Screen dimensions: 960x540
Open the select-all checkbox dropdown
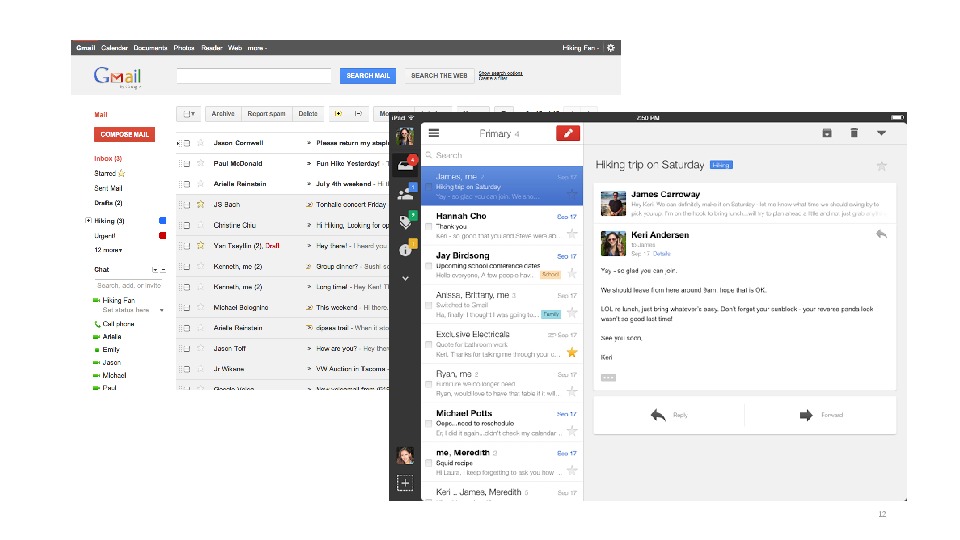click(x=189, y=114)
